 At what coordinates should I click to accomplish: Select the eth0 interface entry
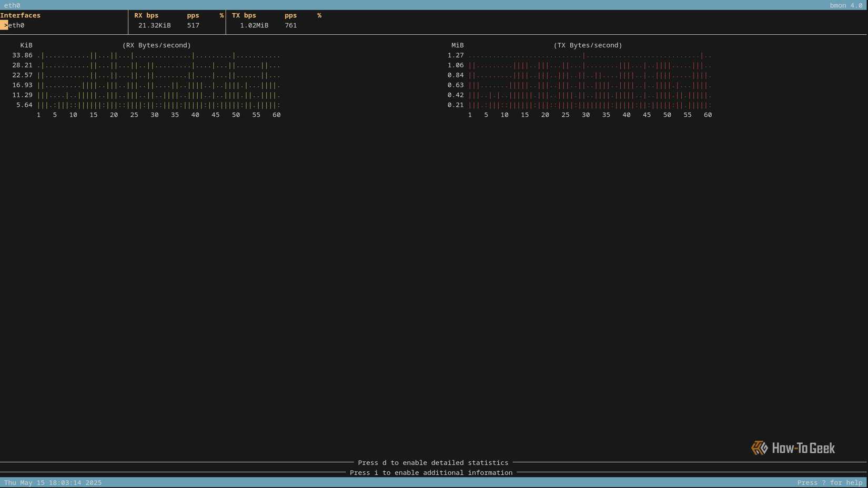(x=16, y=25)
